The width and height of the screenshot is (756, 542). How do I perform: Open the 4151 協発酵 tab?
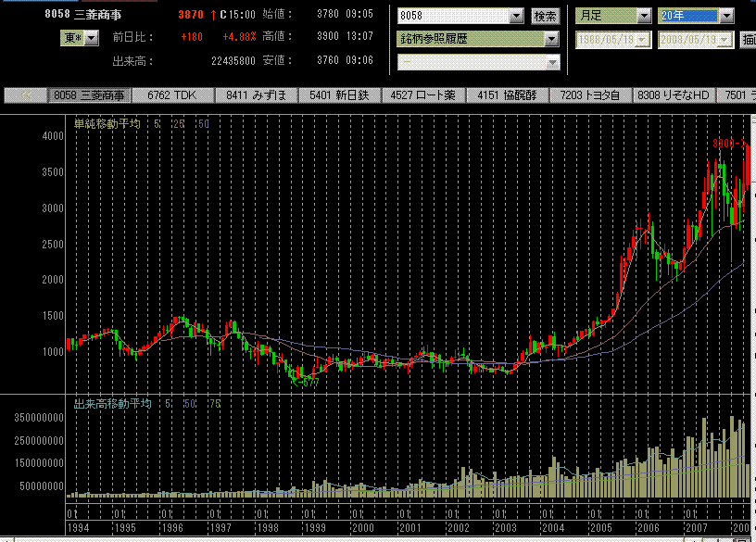point(507,95)
